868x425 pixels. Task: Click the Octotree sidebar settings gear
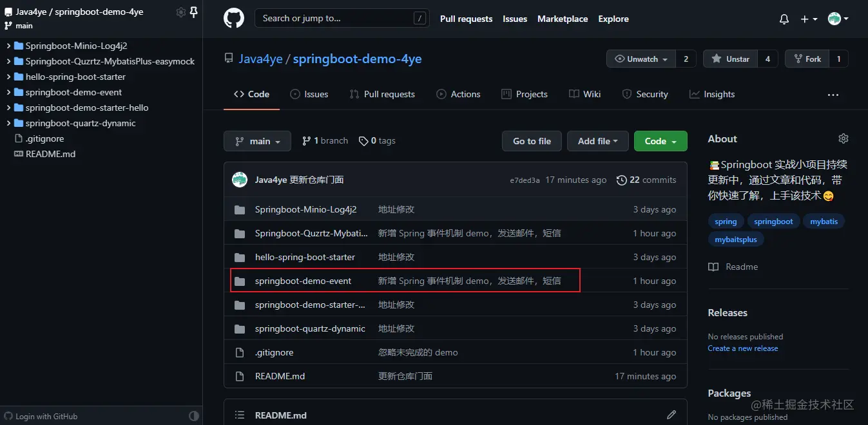click(181, 12)
